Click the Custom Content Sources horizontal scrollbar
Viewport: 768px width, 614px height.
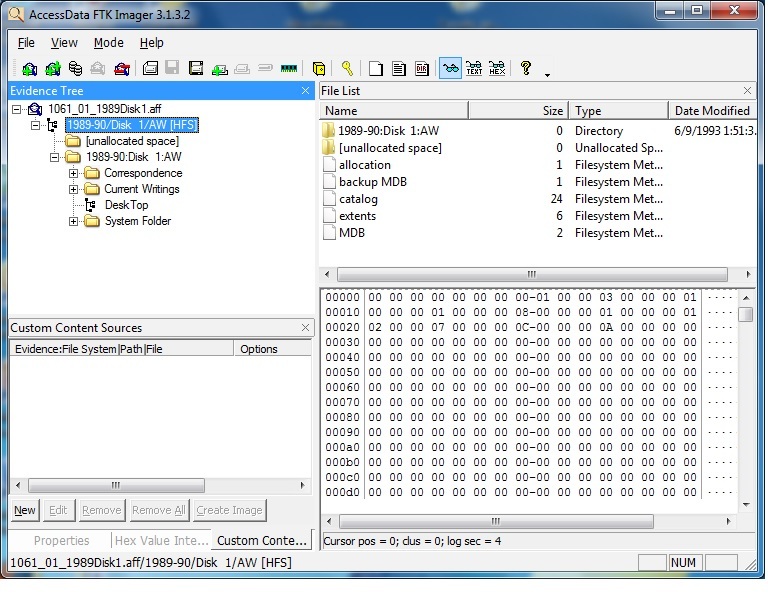point(116,486)
